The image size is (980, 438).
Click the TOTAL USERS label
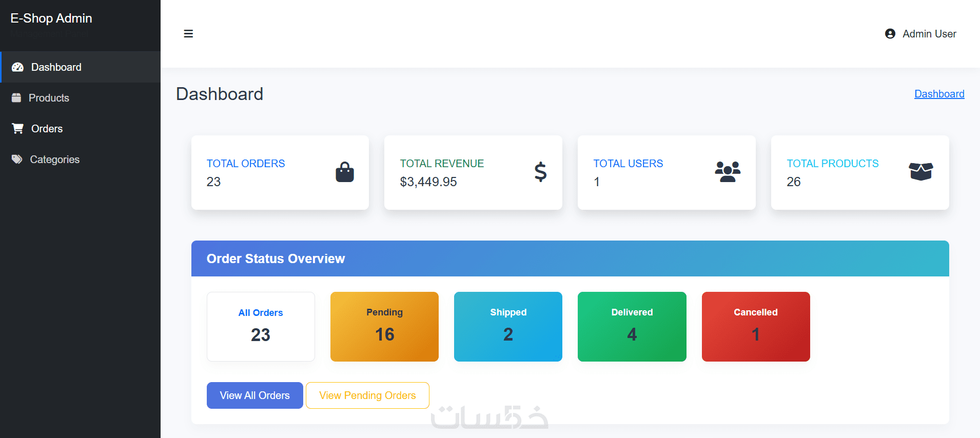tap(628, 164)
